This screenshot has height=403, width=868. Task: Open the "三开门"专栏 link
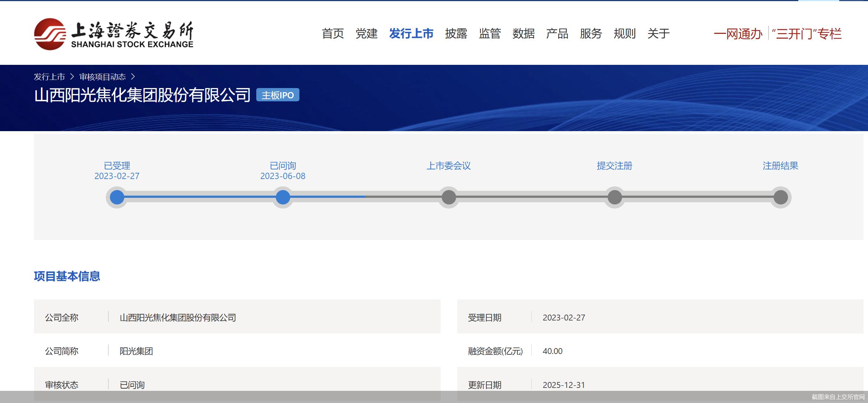pyautogui.click(x=807, y=34)
